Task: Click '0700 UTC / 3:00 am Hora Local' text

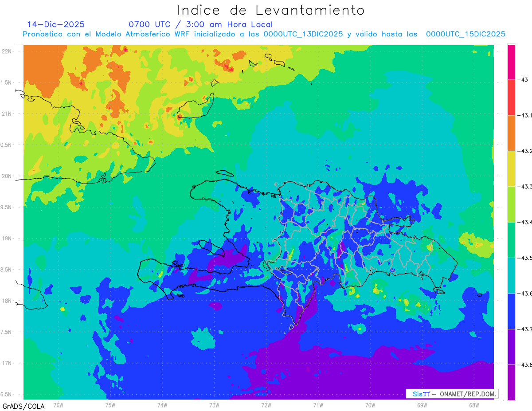Action: click(200, 24)
